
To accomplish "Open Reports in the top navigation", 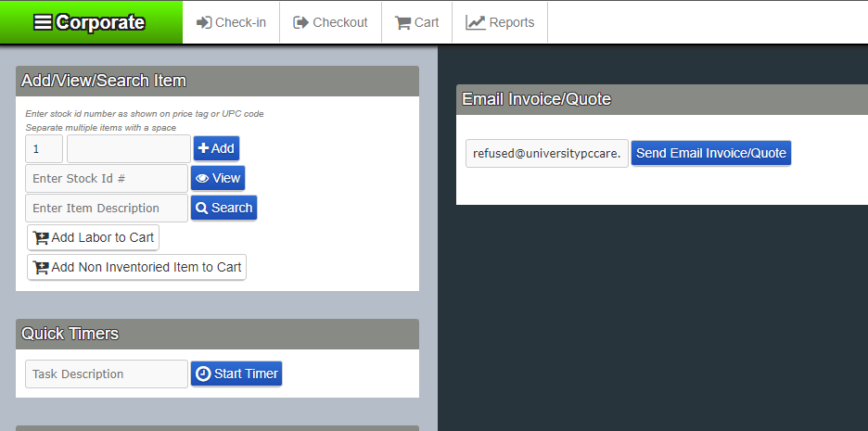I will click(x=500, y=22).
